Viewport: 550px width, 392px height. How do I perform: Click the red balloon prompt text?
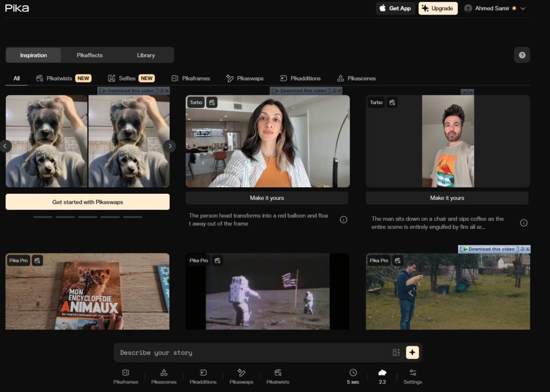(x=258, y=220)
